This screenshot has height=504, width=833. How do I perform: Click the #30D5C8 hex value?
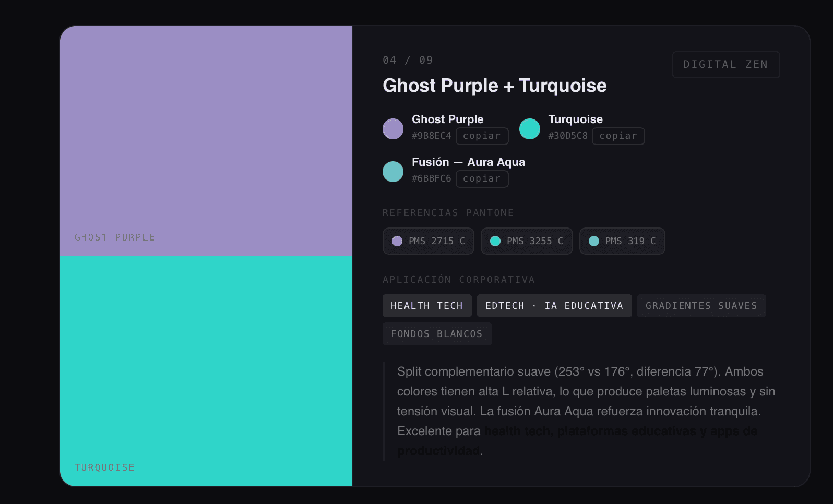click(x=568, y=136)
